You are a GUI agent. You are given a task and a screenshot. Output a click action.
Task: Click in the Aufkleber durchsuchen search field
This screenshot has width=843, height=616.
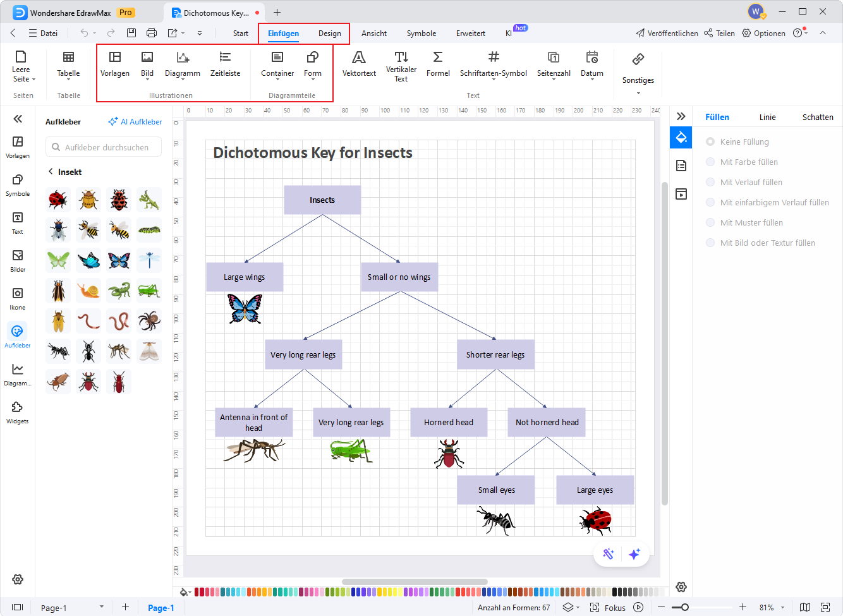[x=107, y=147]
